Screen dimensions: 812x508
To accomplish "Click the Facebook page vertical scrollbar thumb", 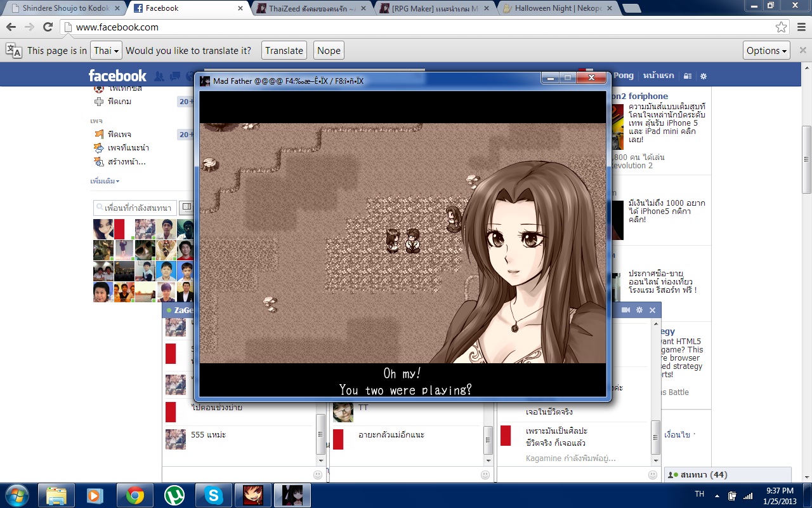I will 806,160.
